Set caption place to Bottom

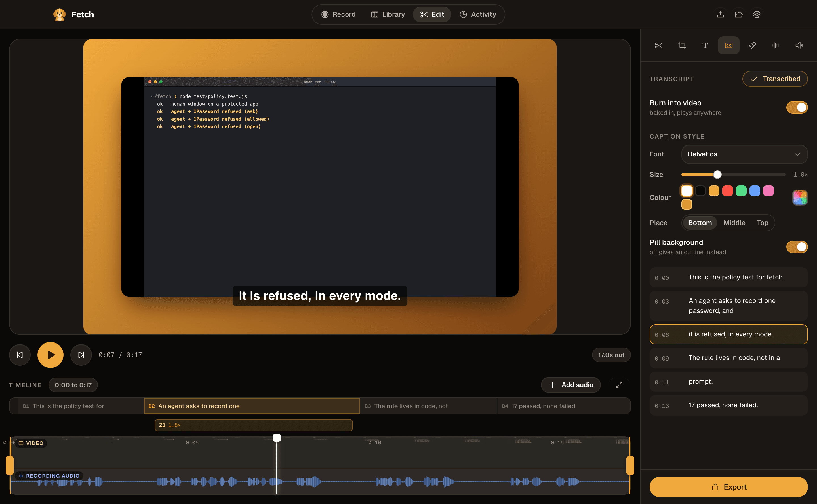click(x=700, y=223)
